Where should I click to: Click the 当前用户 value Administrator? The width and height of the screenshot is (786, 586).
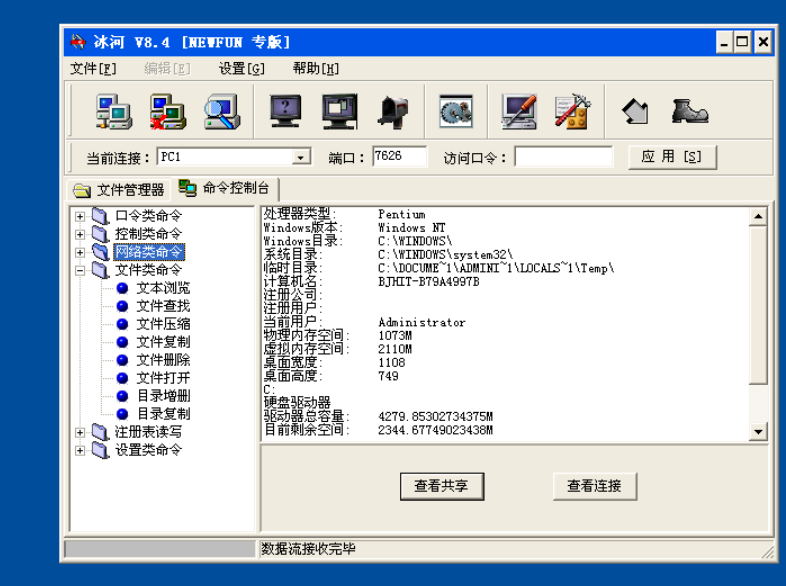[x=422, y=323]
